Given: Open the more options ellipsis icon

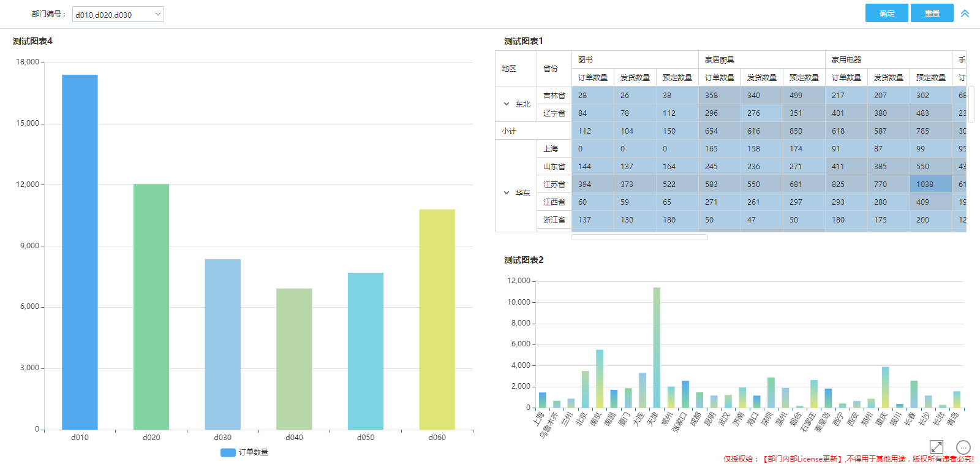Looking at the screenshot, I should tap(963, 447).
